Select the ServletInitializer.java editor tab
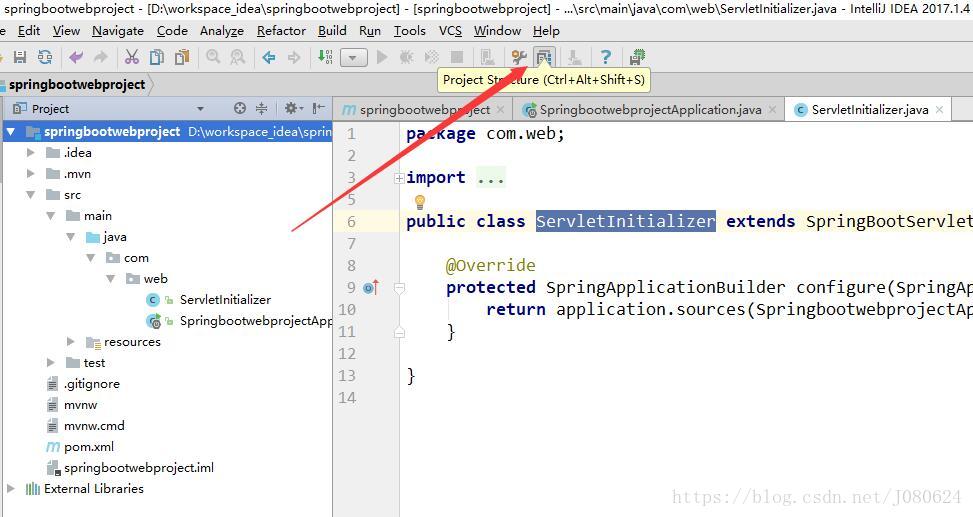973x517 pixels. click(868, 110)
